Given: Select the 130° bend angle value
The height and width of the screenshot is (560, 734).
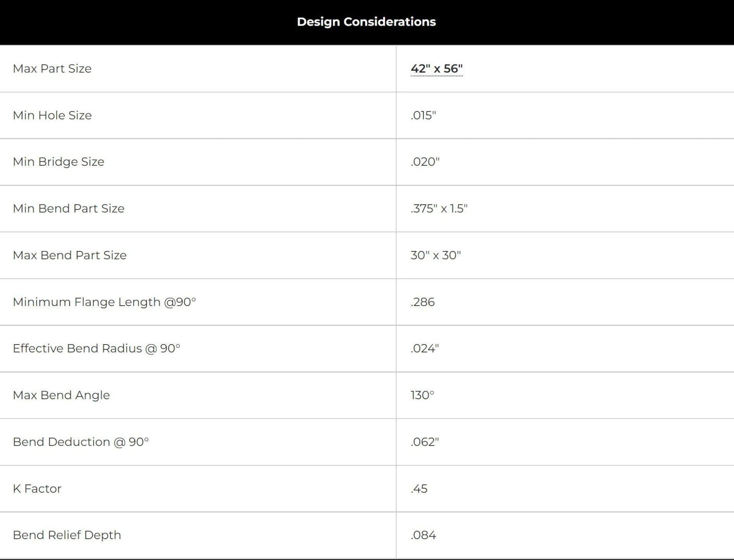Looking at the screenshot, I should [x=422, y=395].
